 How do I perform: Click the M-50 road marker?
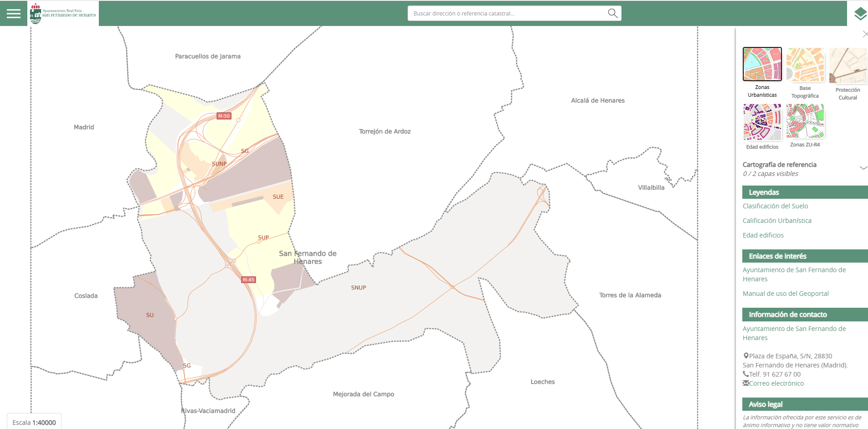tap(224, 116)
